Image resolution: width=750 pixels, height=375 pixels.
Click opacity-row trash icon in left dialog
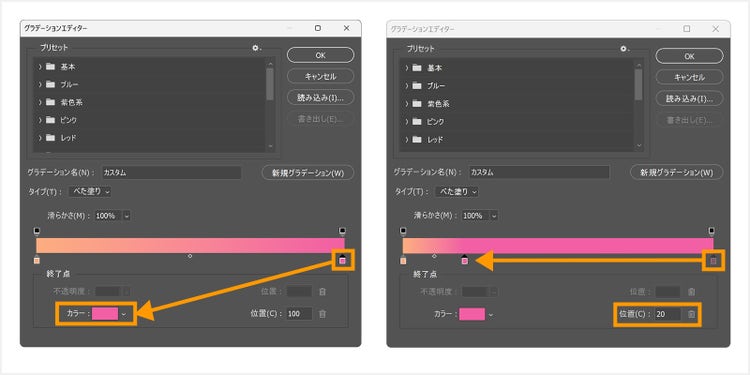pyautogui.click(x=323, y=291)
